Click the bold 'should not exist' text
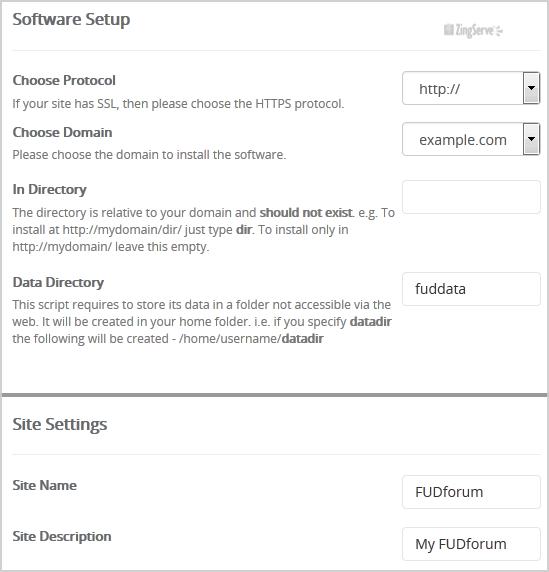This screenshot has width=549, height=572. [x=306, y=212]
